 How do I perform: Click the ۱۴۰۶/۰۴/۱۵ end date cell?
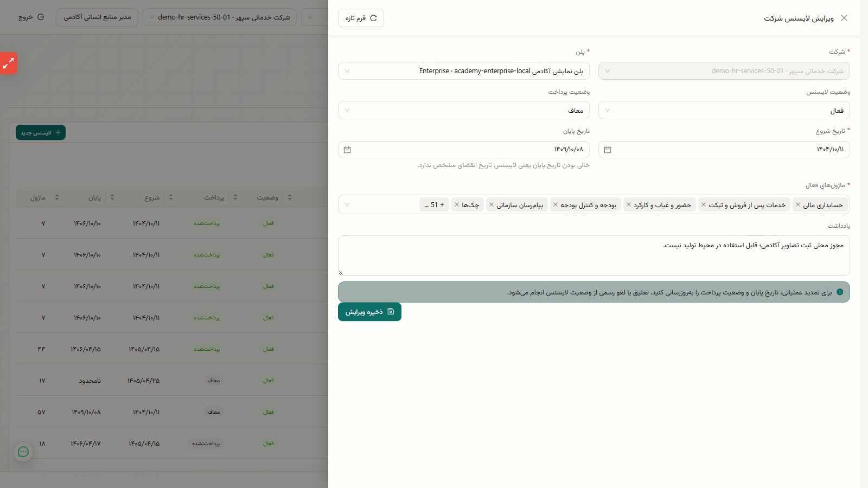click(x=86, y=349)
